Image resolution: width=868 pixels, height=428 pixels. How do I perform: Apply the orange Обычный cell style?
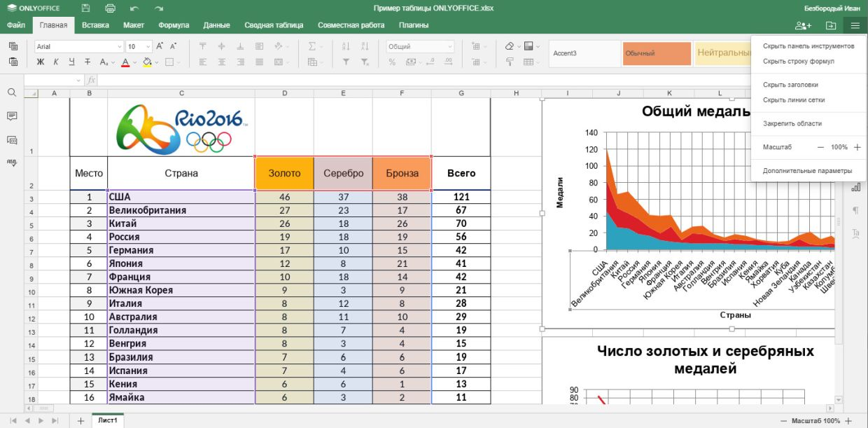coord(657,53)
